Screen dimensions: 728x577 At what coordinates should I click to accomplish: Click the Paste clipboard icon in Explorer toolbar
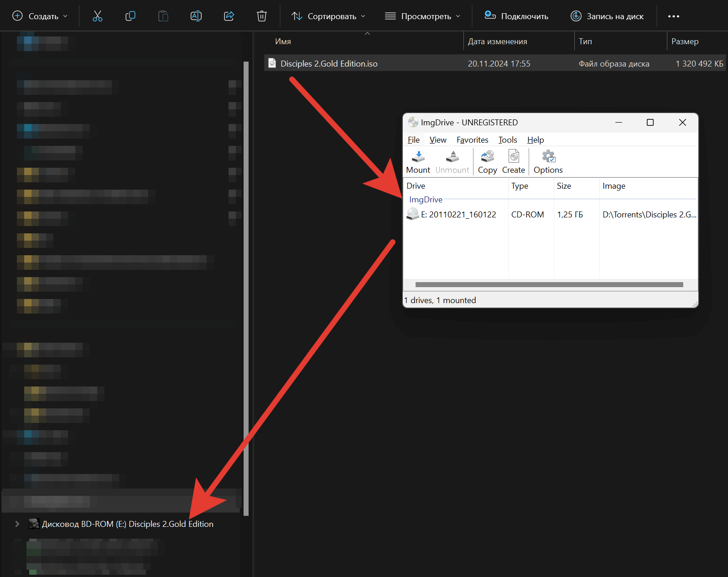tap(163, 16)
